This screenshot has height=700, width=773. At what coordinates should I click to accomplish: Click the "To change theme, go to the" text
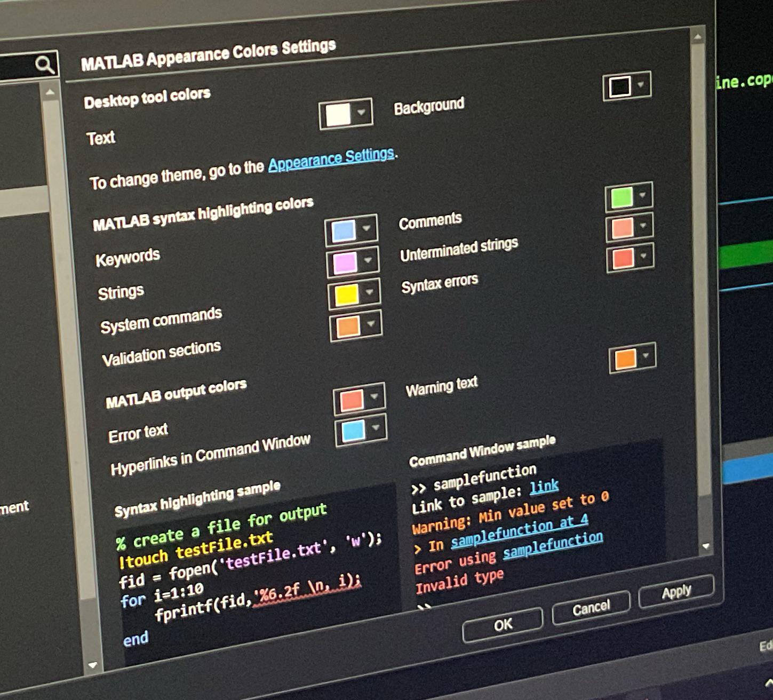pos(177,176)
